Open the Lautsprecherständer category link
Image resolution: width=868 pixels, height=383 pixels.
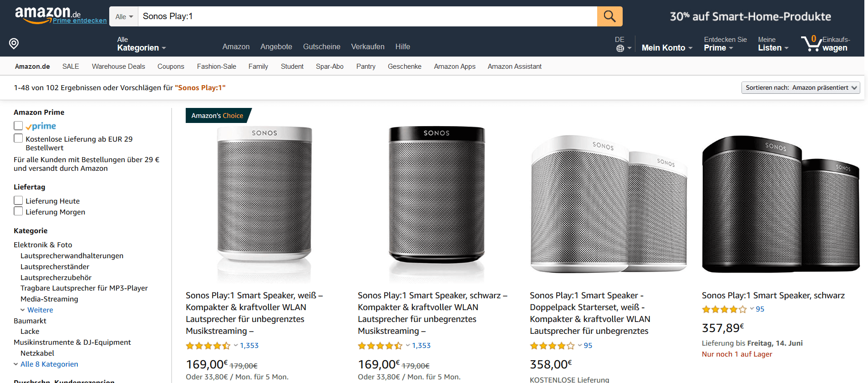pyautogui.click(x=55, y=267)
